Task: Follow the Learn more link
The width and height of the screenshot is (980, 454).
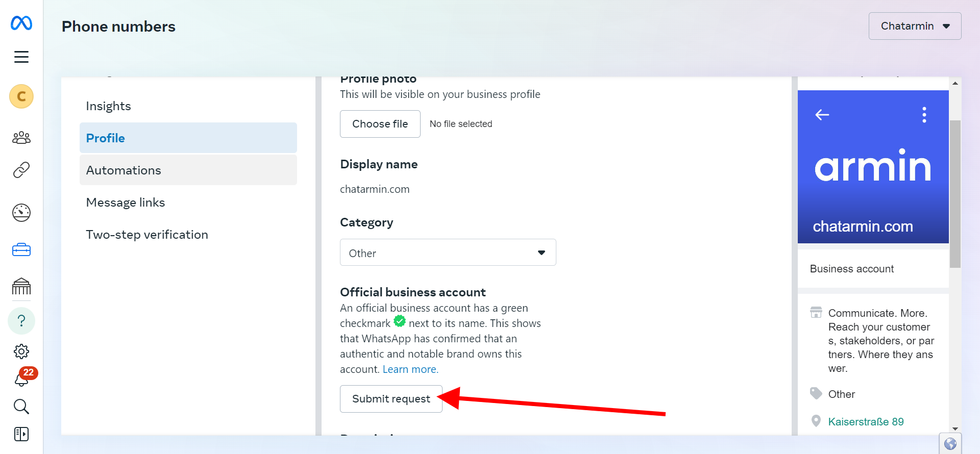Action: click(x=410, y=369)
